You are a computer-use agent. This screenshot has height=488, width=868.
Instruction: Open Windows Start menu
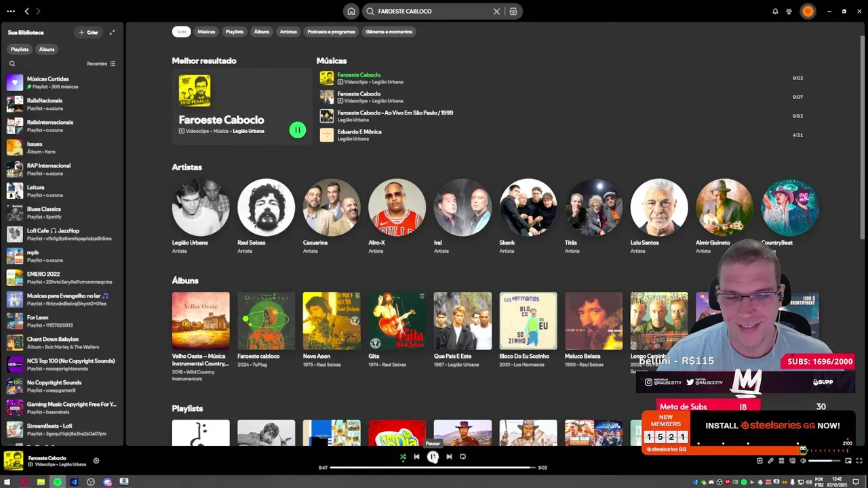(8, 482)
